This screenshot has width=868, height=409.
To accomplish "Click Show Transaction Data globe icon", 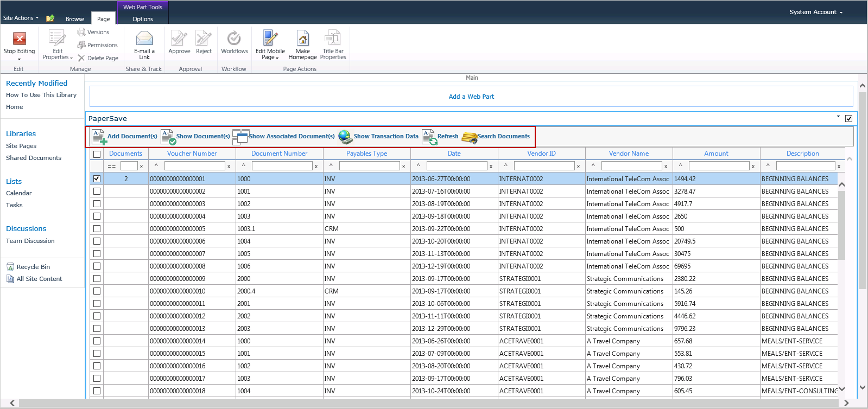I will pos(345,137).
